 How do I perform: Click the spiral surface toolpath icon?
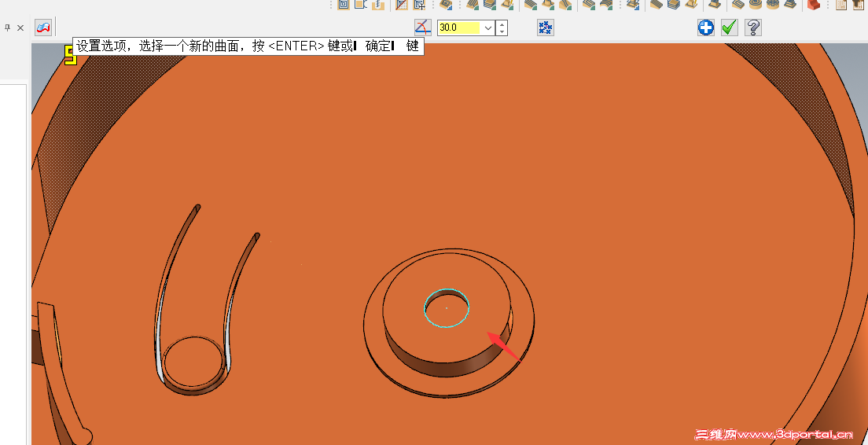tap(756, 5)
